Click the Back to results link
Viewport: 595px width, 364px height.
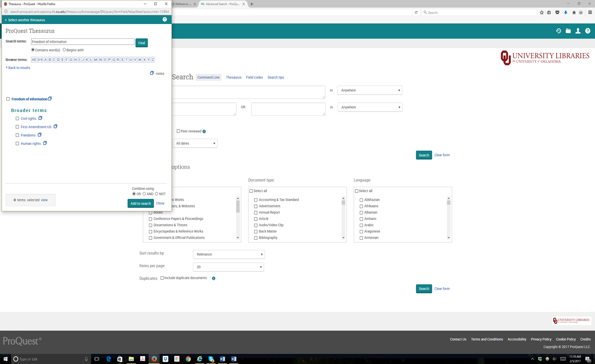pos(19,68)
